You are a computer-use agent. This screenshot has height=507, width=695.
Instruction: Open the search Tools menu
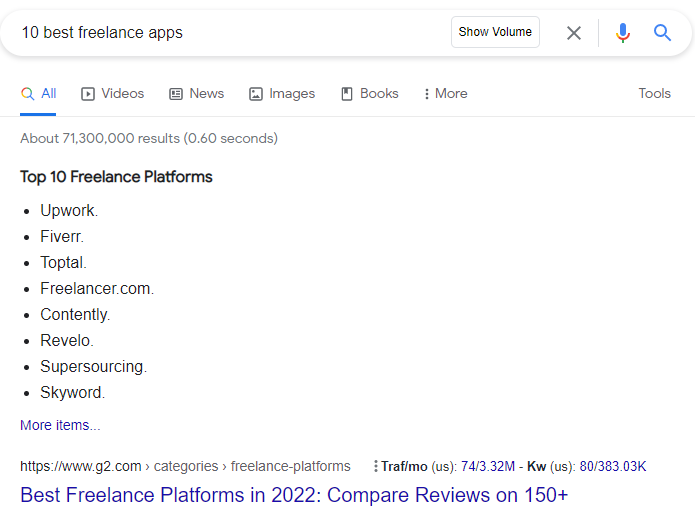tap(654, 94)
